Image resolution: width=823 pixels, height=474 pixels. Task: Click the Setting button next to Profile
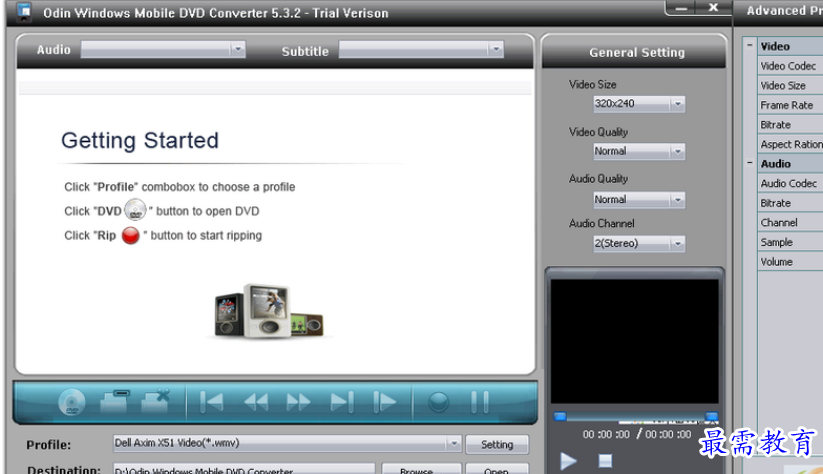497,445
